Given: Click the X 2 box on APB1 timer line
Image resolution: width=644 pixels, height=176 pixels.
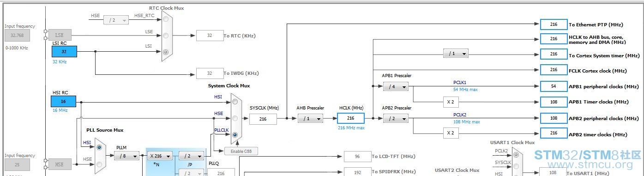Looking at the screenshot, I should tap(451, 102).
